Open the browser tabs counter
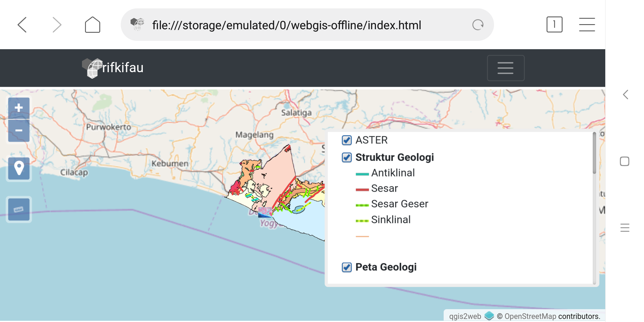The width and height of the screenshot is (644, 322). [554, 24]
